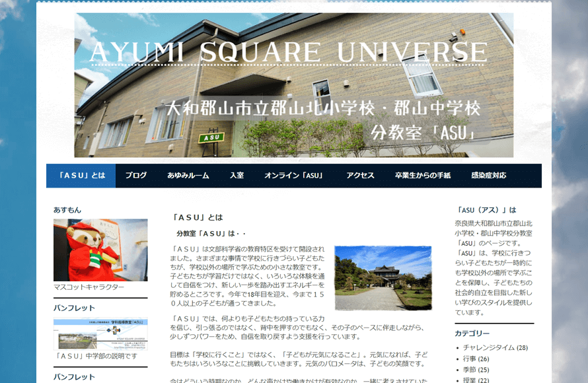Viewport: 588px width, 383px height.
Task: Open the あゆみルーム menu item
Action: click(x=188, y=176)
